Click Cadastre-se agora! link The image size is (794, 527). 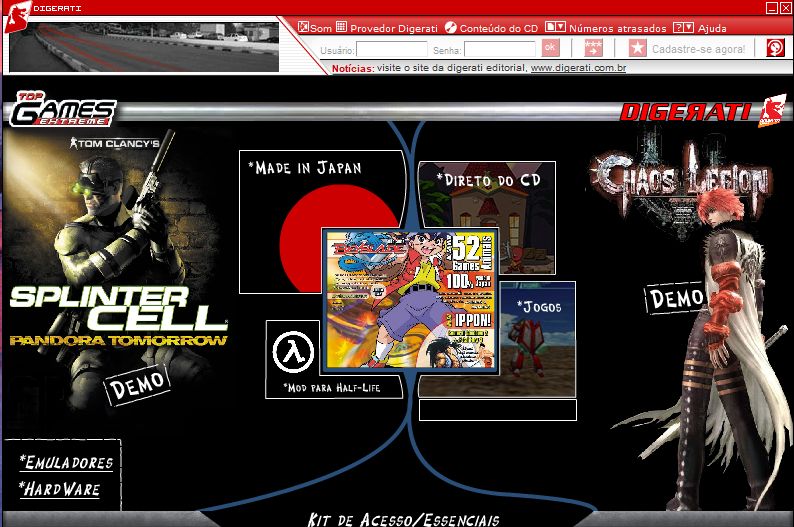[x=698, y=49]
